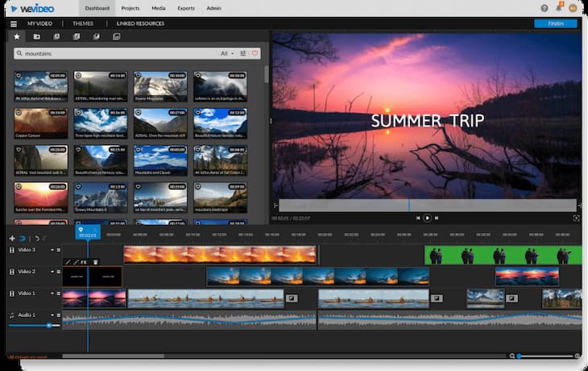Click the Video 3 filmstrip track icon
The image size is (588, 371).
tap(11, 250)
